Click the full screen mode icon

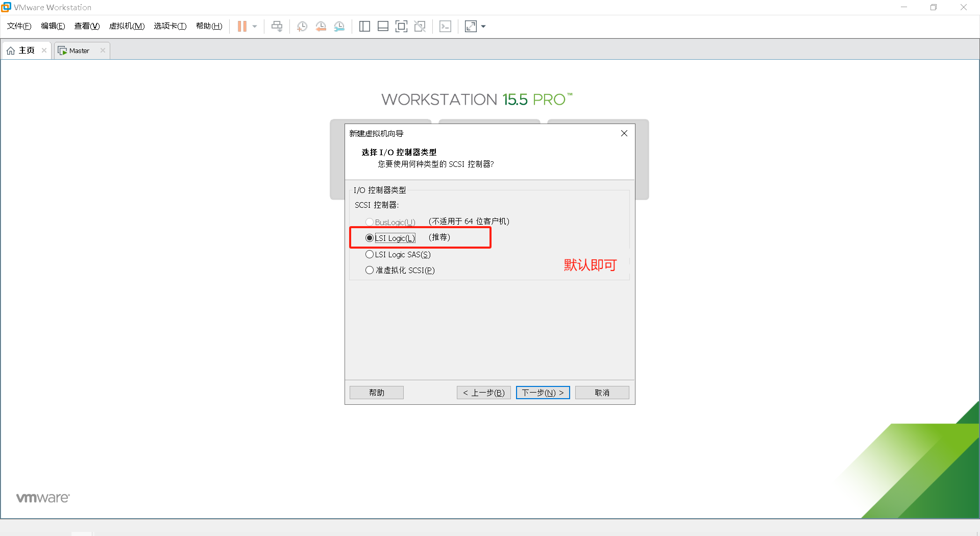point(401,27)
